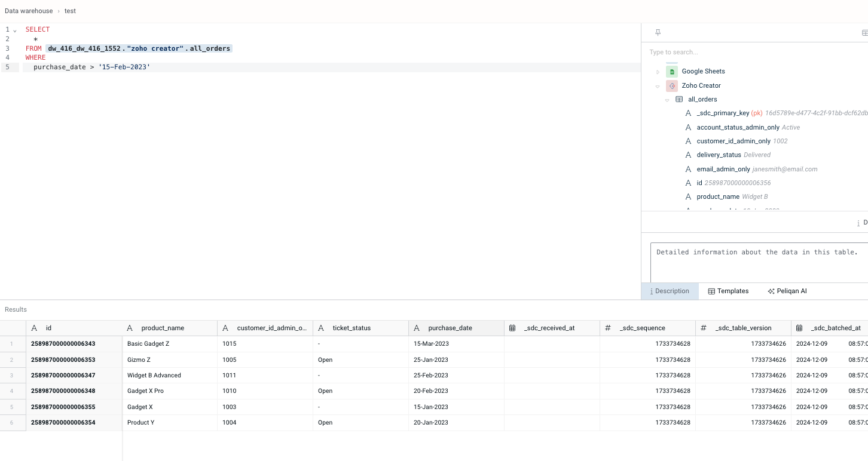Click the text-type icon beside email_admin_only
The height and width of the screenshot is (461, 868).
[688, 169]
